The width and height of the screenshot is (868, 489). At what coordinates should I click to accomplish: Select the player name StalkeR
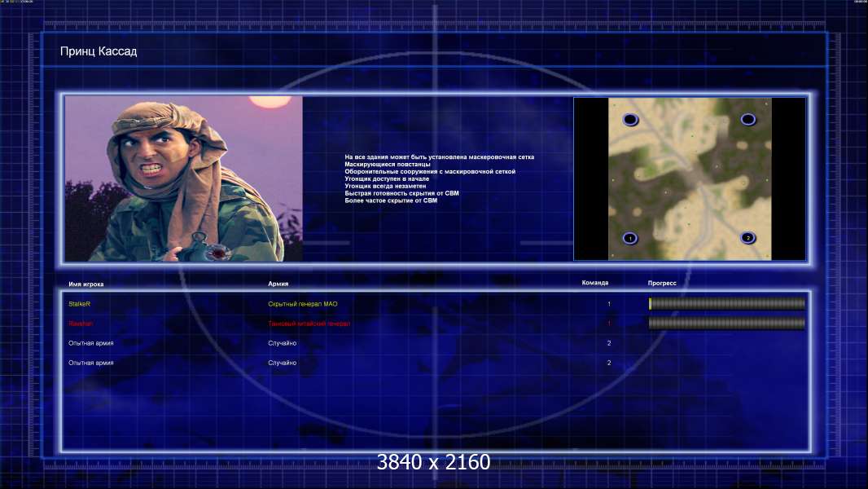coord(79,304)
